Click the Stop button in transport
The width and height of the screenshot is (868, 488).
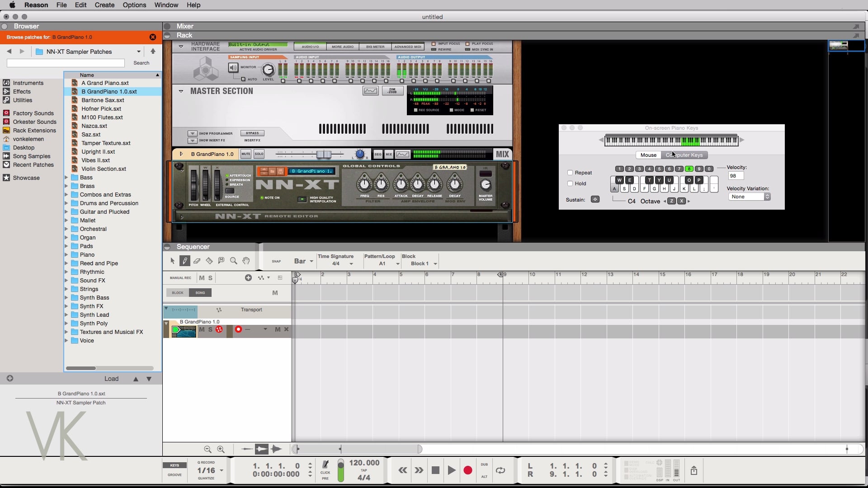coord(435,470)
